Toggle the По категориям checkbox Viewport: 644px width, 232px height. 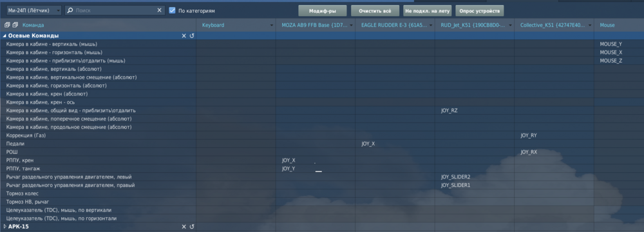pyautogui.click(x=172, y=10)
